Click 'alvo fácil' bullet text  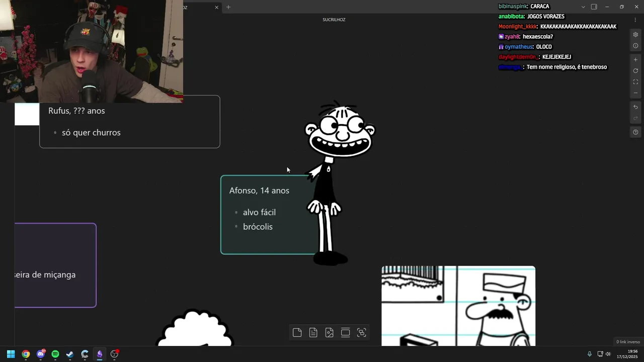[x=259, y=212]
